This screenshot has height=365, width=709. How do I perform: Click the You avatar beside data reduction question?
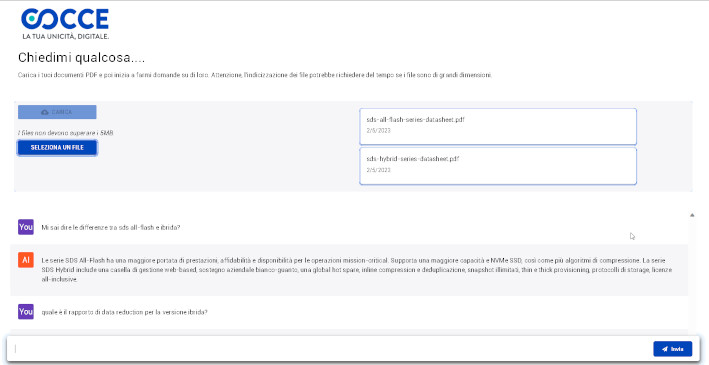pyautogui.click(x=26, y=312)
